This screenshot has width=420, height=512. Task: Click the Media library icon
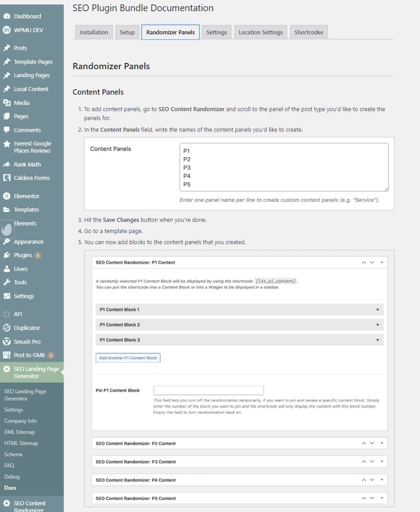click(7, 103)
